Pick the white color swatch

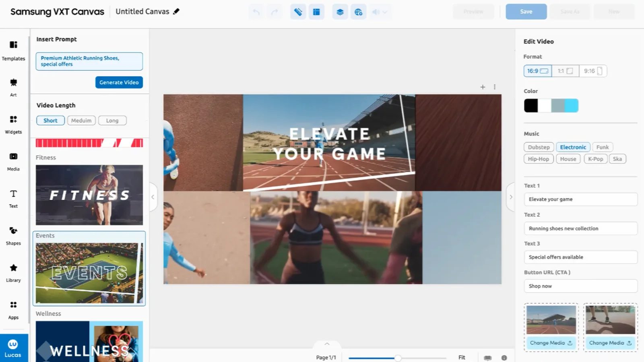545,105
